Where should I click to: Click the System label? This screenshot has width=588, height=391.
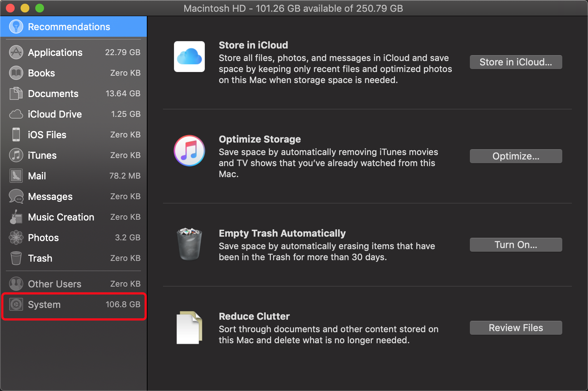coord(44,305)
